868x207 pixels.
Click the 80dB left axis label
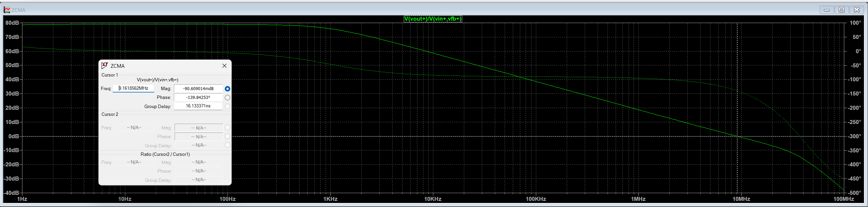click(x=12, y=23)
